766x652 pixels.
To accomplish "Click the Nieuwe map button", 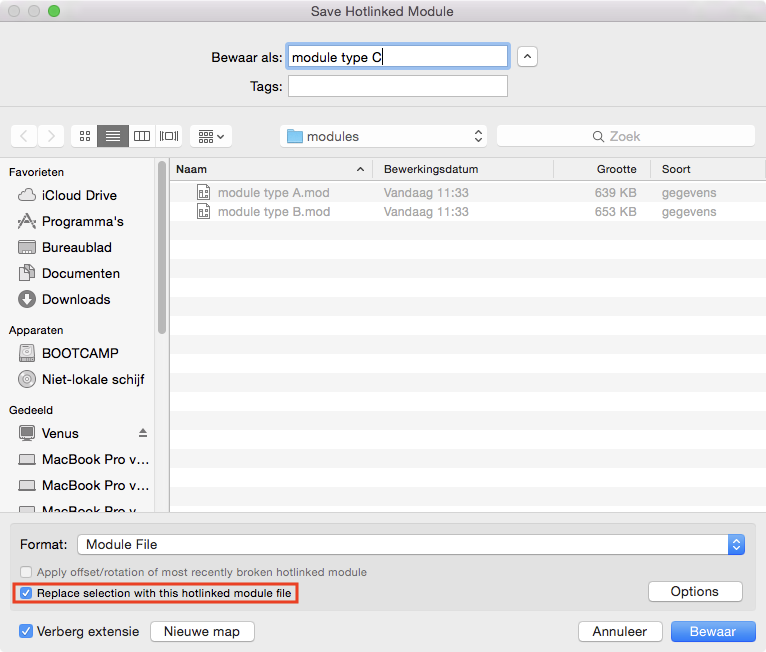I will (202, 631).
